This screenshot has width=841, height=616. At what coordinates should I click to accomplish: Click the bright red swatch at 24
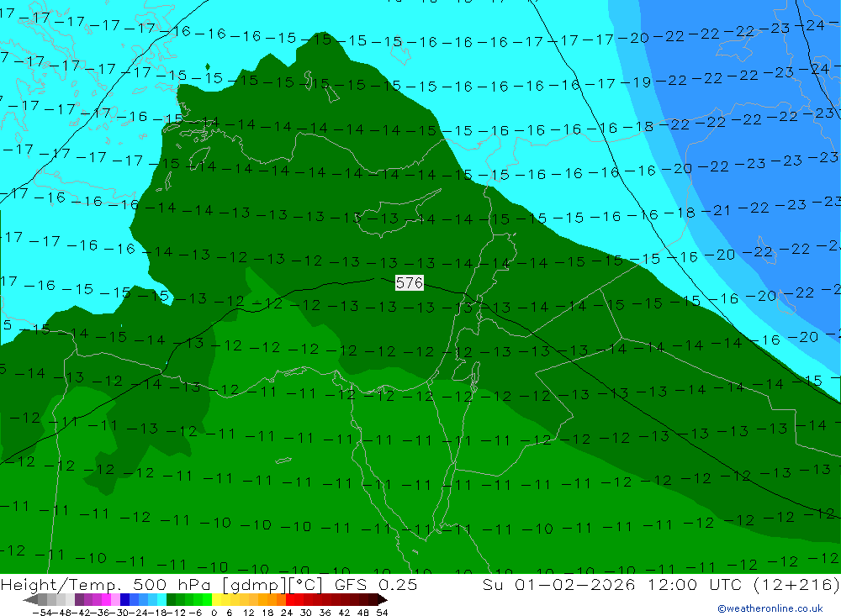290,599
